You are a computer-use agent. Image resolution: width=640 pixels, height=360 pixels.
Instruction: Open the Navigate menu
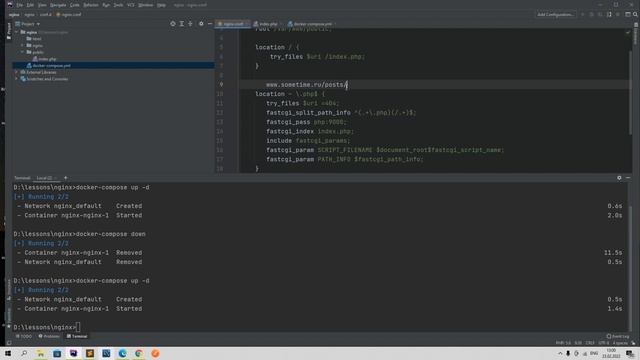[x=58, y=5]
